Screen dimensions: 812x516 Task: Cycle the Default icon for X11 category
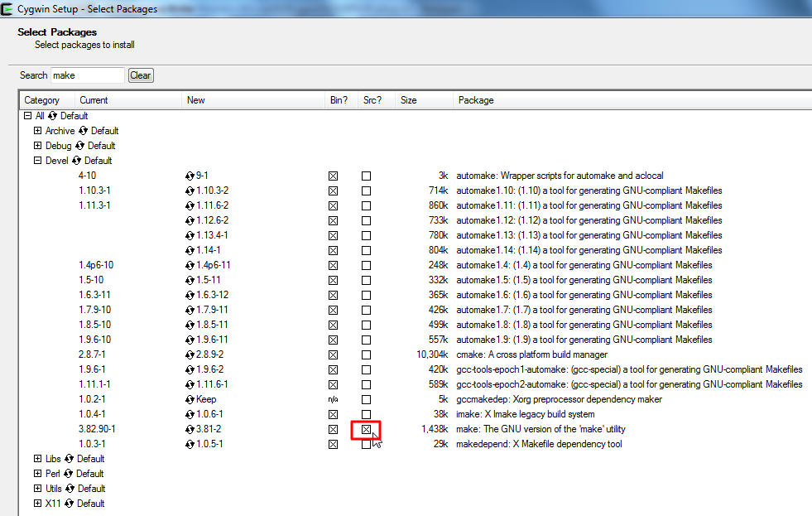(x=69, y=504)
